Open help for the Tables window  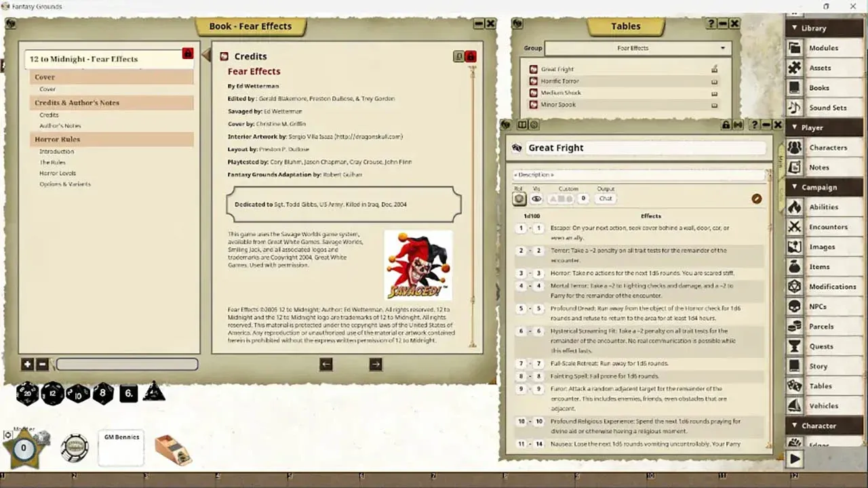pyautogui.click(x=711, y=24)
